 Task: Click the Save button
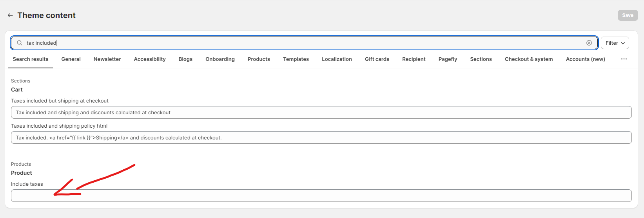point(628,15)
